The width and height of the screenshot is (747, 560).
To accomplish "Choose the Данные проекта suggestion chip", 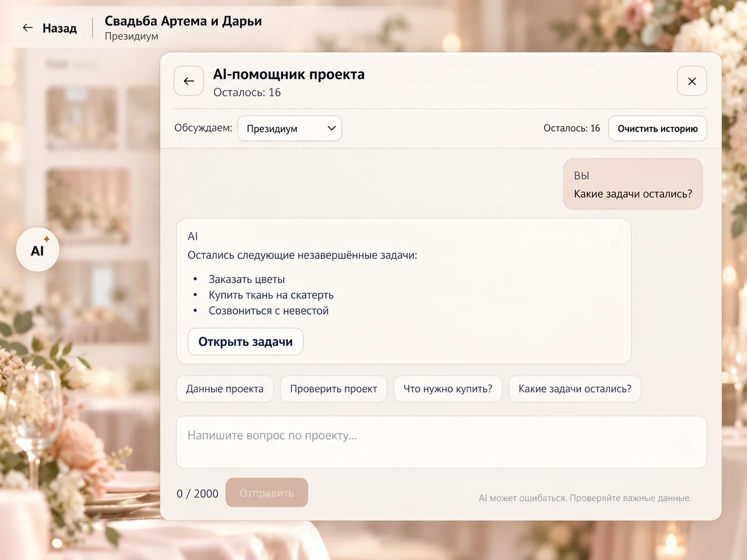I will coord(225,389).
